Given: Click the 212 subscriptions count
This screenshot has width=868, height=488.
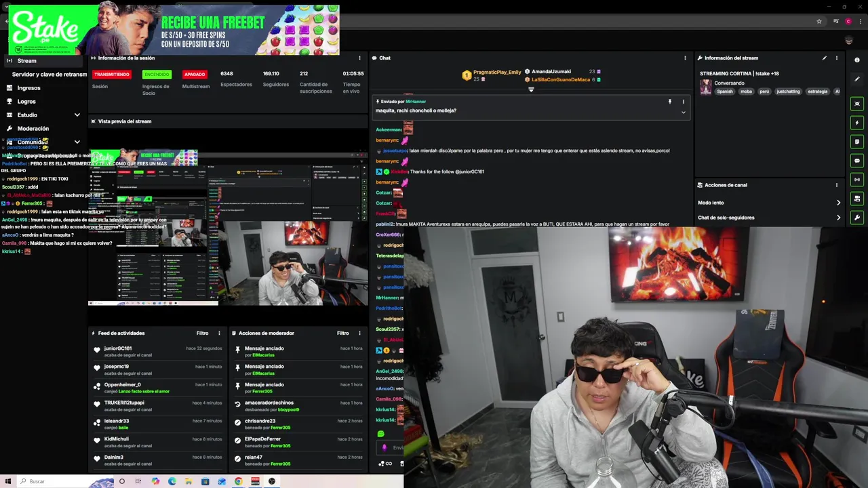Looking at the screenshot, I should click(x=304, y=74).
